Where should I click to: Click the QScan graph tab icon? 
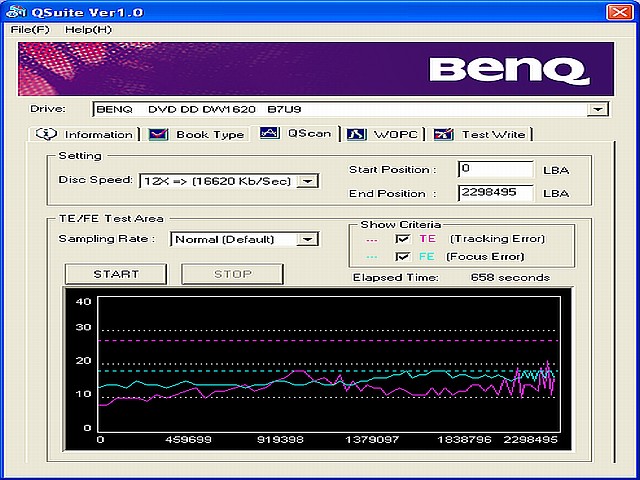pos(270,133)
